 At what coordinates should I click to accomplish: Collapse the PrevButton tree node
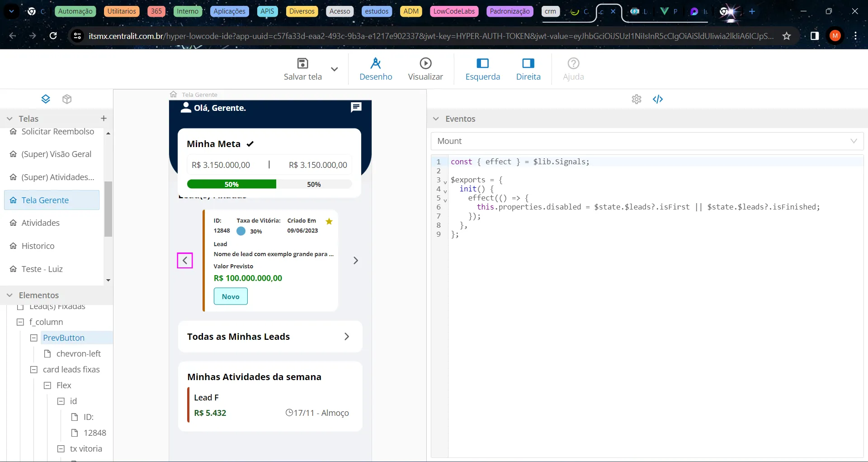[34, 338]
